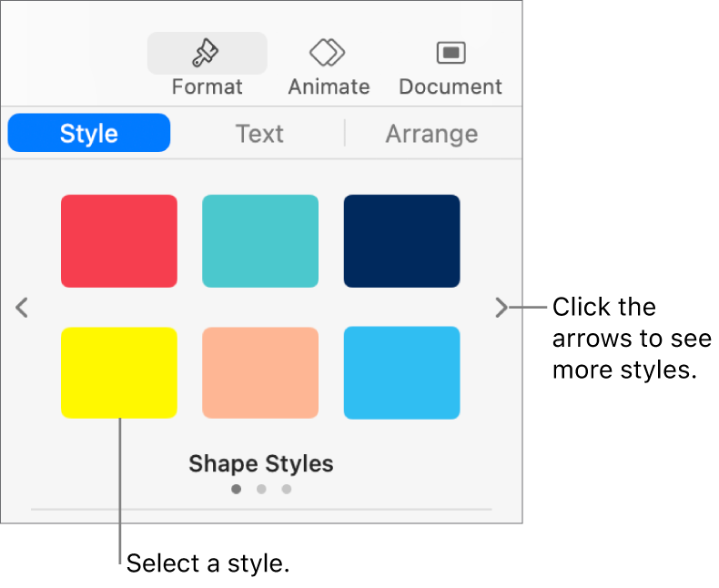Screen dimensions: 719x588
Task: Click the Animate diamond icon
Action: (x=329, y=54)
